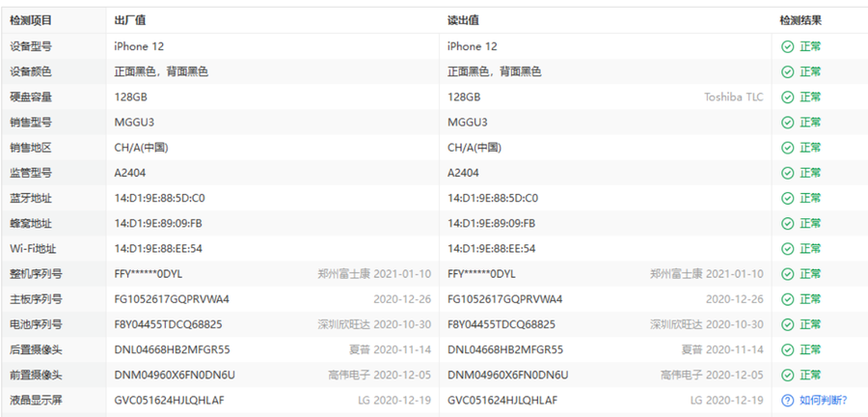Click factory mainboard serial FG1052617GQPRVWA4
The height and width of the screenshot is (417, 868).
pos(172,299)
